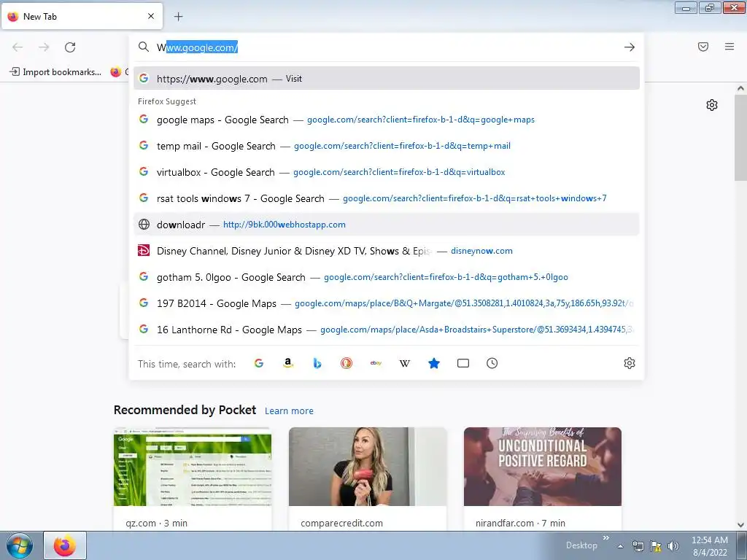Search history with the clock icon
Image resolution: width=747 pixels, height=560 pixels.
pyautogui.click(x=492, y=363)
